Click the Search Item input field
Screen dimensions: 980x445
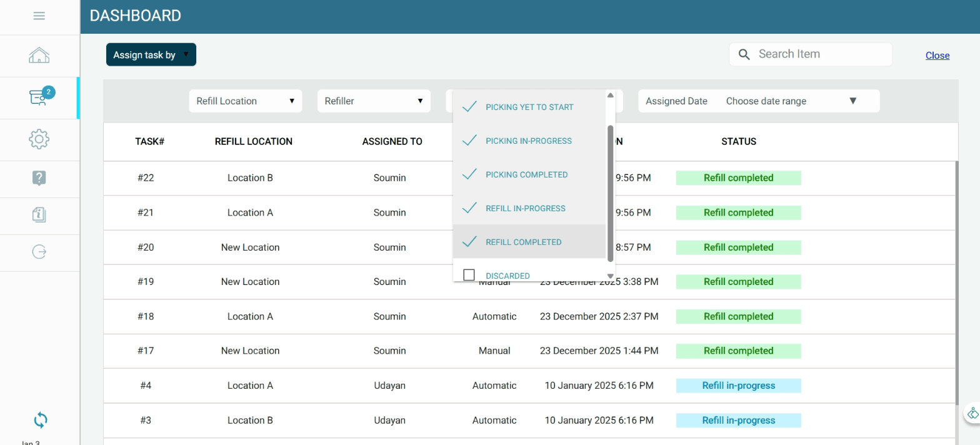click(819, 54)
